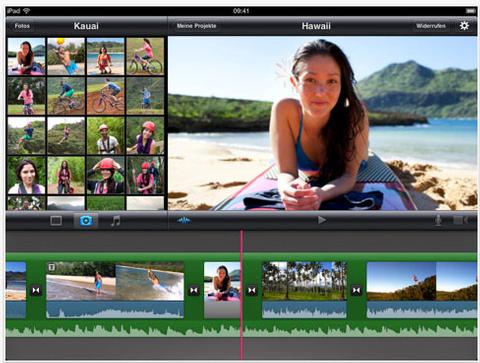Select the transition before the palm trees clip
This screenshot has width=480, height=363.
coord(252,290)
